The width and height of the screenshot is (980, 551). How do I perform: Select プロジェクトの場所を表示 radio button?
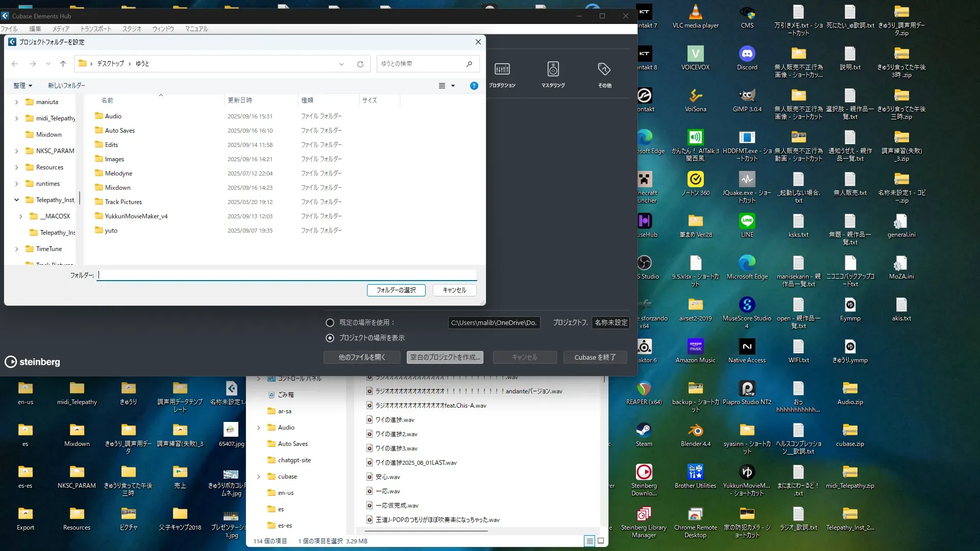pos(330,338)
